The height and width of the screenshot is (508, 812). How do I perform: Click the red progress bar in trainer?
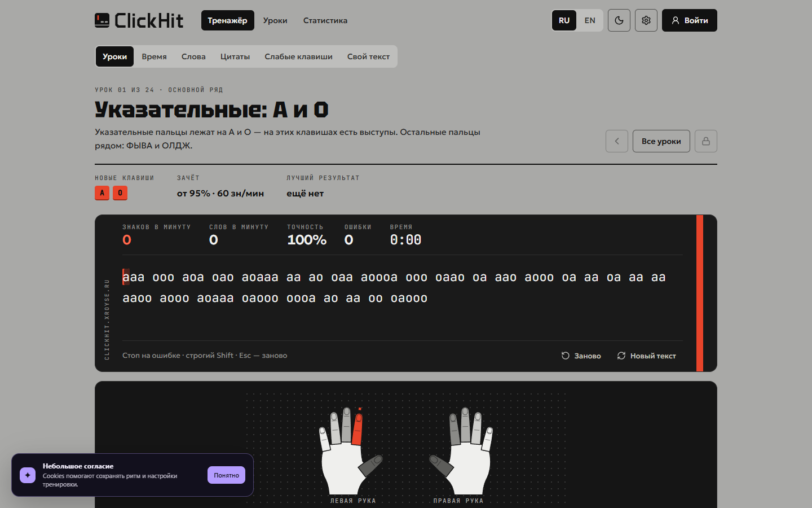coord(700,293)
